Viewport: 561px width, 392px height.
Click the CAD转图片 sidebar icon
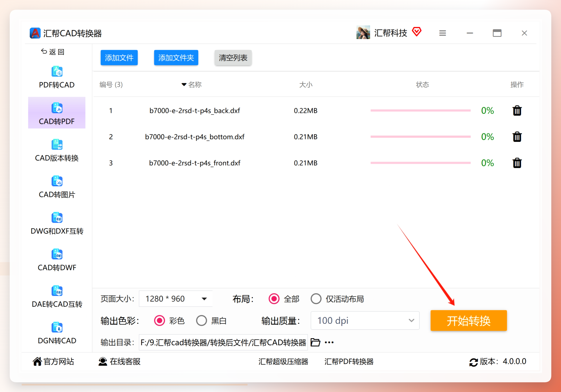tap(57, 181)
